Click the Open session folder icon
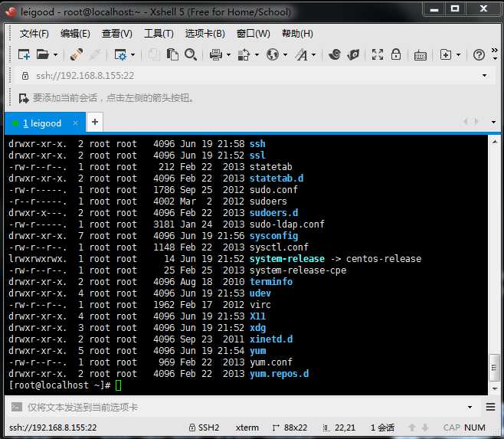This screenshot has height=439, width=504. click(x=42, y=54)
